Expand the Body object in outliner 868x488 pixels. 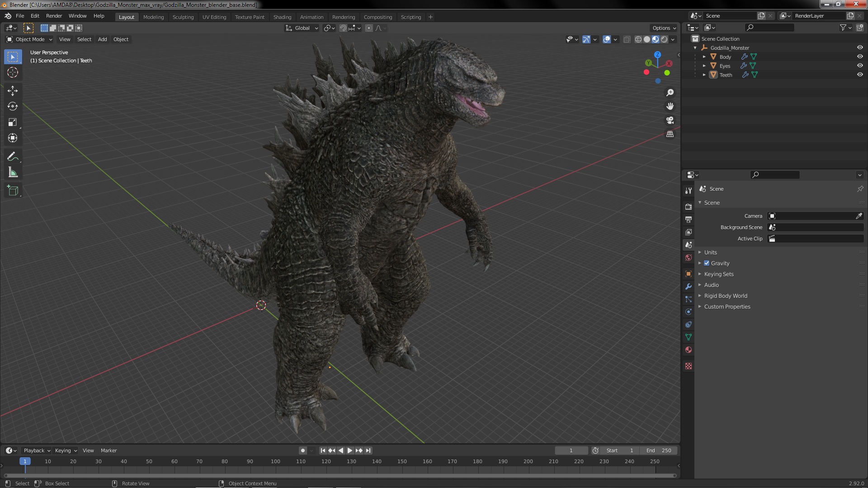click(704, 56)
